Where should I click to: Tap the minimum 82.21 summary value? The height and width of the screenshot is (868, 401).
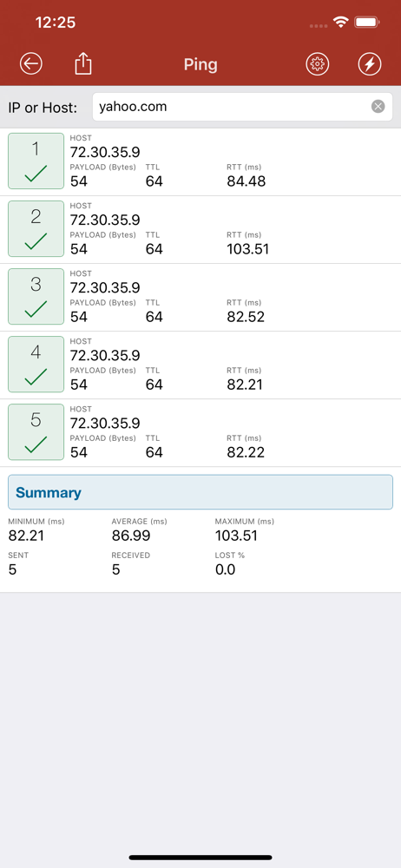(26, 536)
